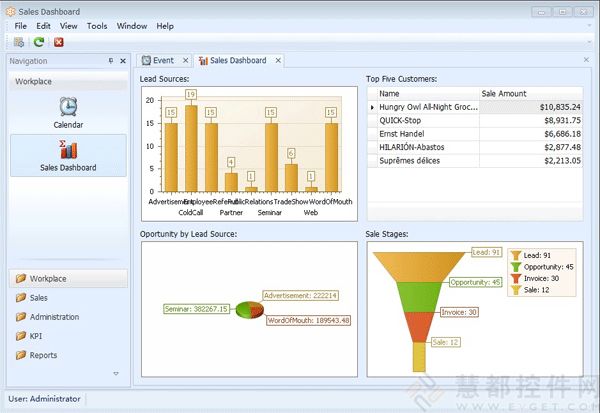Screen dimensions: 600x413
Task: Pin the Navigation panel with pushpin icon
Action: click(x=111, y=61)
